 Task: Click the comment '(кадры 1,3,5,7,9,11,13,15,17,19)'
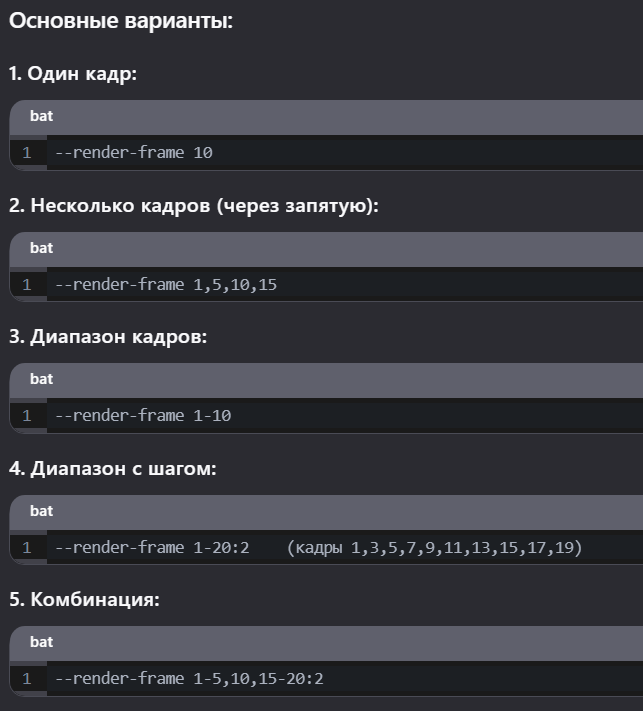(x=434, y=548)
